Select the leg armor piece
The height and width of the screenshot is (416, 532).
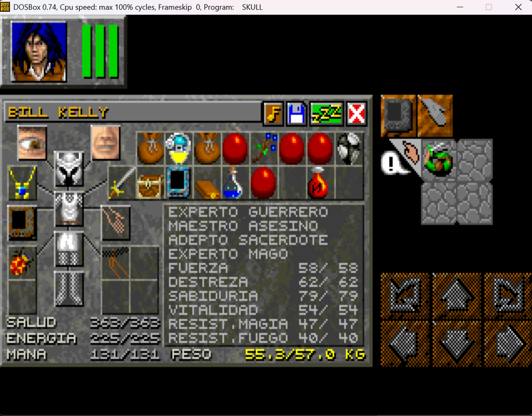69,249
